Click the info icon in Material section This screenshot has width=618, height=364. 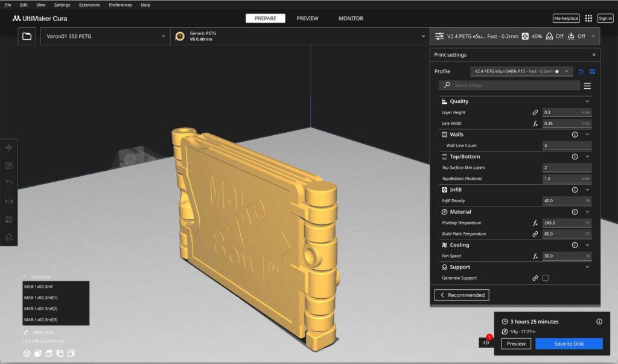pyautogui.click(x=575, y=212)
